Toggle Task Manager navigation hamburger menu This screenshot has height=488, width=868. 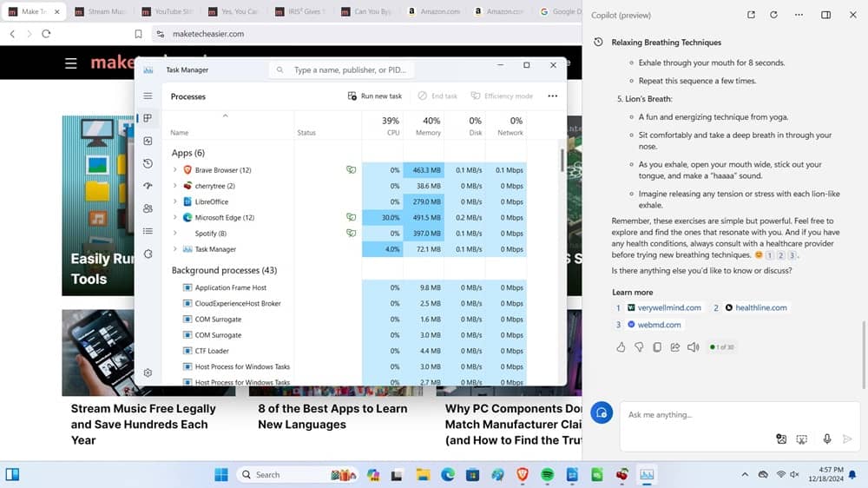click(x=148, y=96)
